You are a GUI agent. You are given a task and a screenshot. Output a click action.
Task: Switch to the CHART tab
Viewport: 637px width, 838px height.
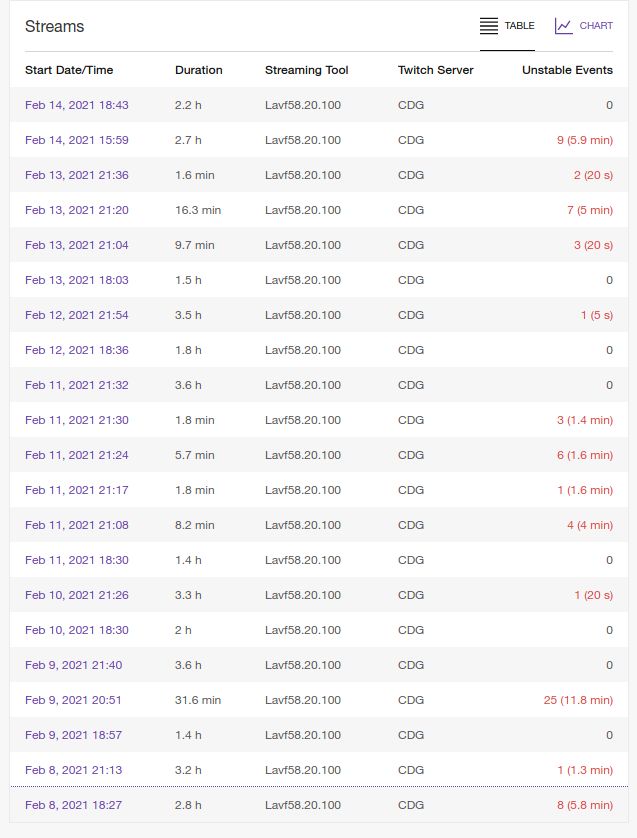[x=596, y=26]
